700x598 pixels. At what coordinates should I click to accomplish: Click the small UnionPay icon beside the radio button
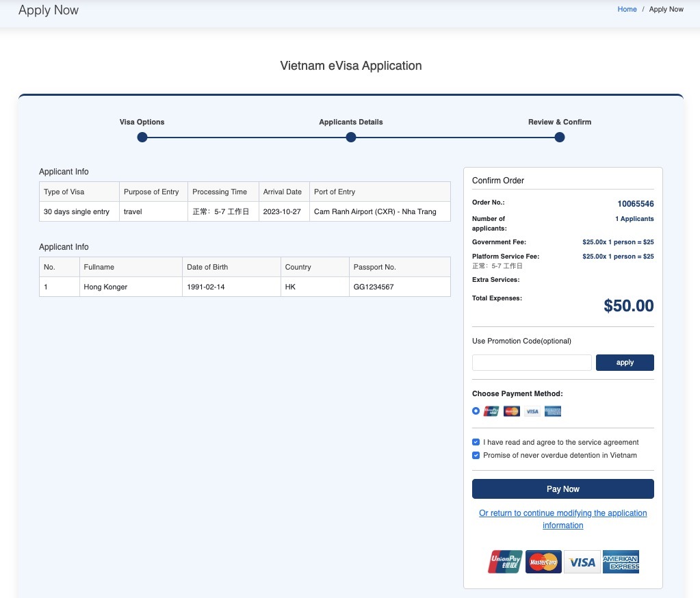[491, 411]
